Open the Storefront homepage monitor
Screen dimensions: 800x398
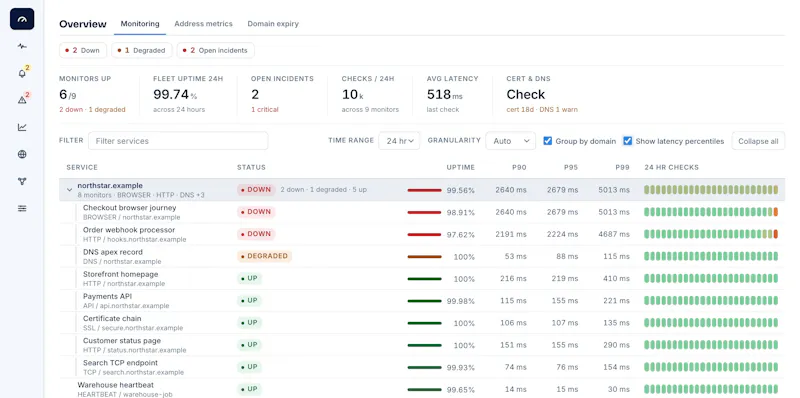click(120, 275)
